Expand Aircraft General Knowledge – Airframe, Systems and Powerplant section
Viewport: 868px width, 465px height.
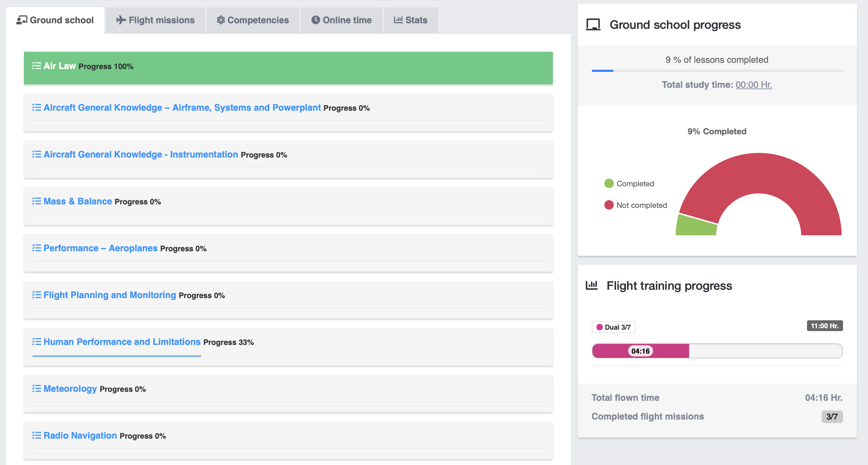182,108
